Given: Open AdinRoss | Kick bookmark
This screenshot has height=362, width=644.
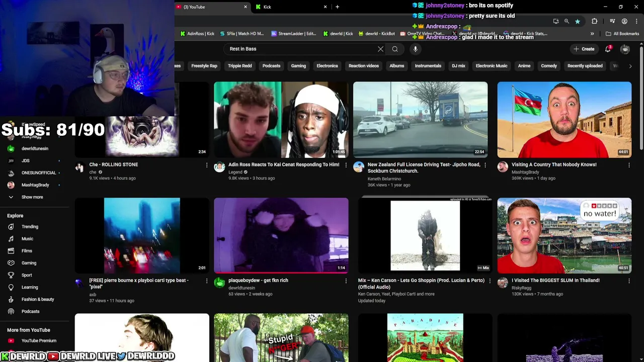Looking at the screenshot, I should (x=197, y=34).
